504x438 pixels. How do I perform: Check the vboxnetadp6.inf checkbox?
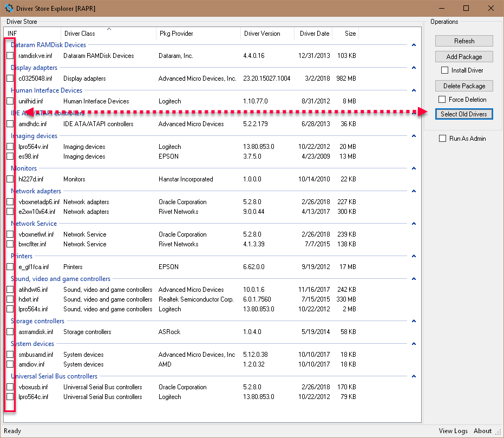(10, 202)
